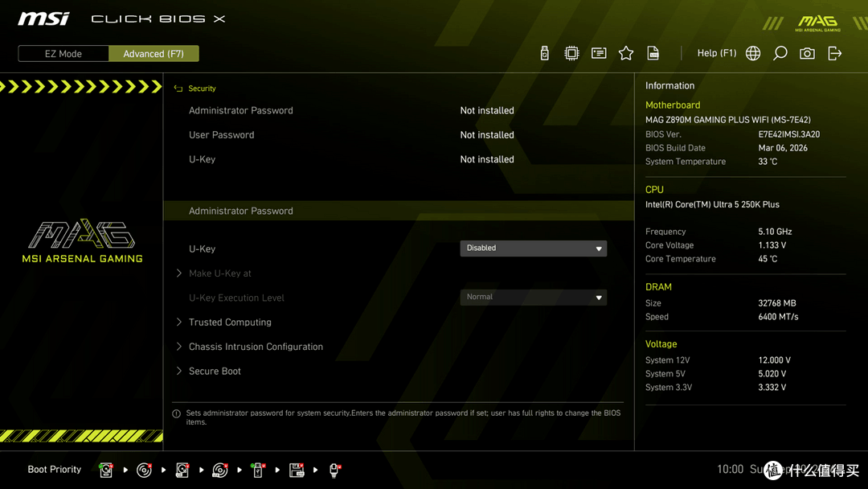Screen dimensions: 868x489
Task: Click System Temperature value 33 °C
Action: click(x=768, y=162)
